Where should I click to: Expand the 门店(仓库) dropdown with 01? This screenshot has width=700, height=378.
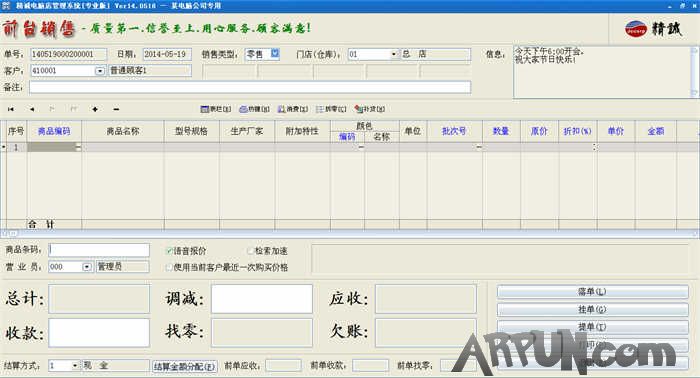(x=394, y=54)
